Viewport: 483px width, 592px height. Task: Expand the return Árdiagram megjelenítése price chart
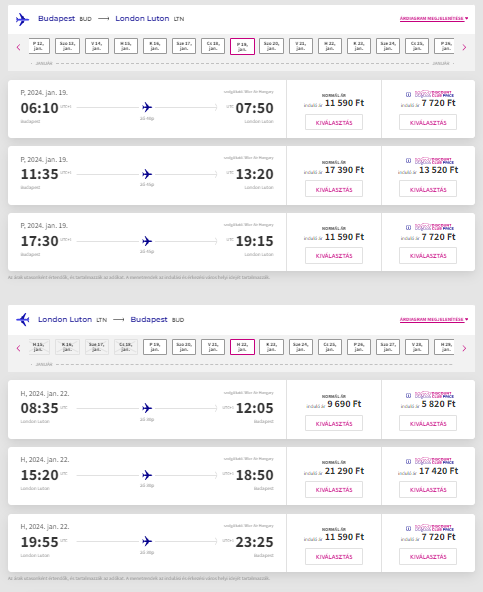click(x=434, y=319)
